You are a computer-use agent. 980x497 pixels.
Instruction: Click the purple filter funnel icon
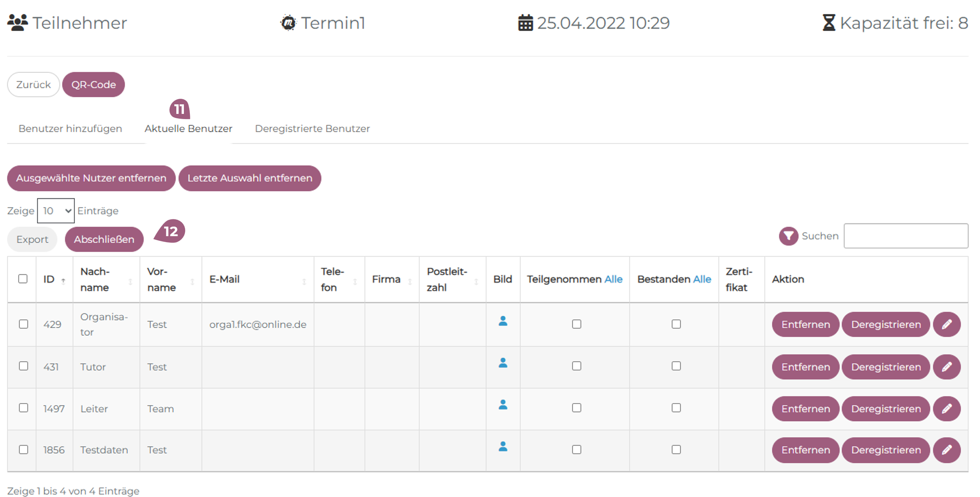(788, 236)
